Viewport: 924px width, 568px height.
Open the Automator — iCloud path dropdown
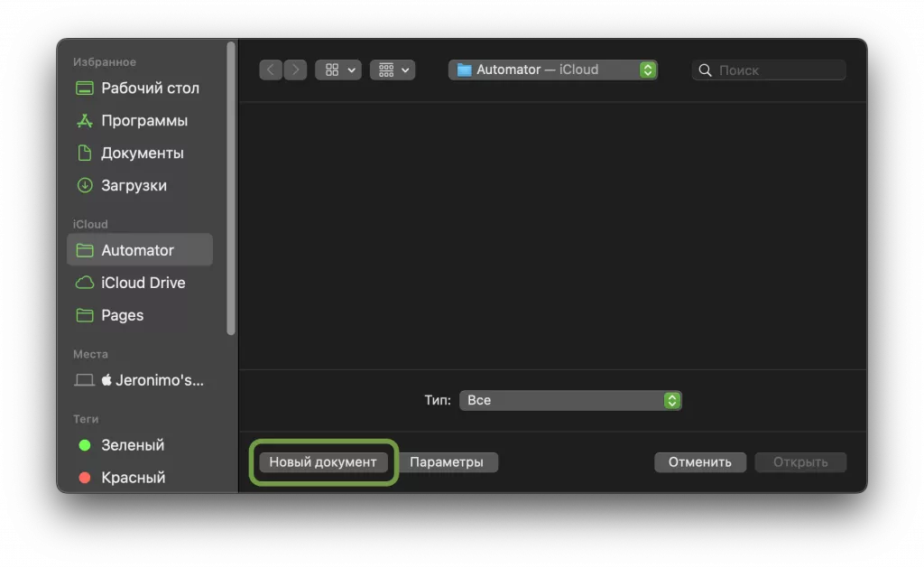pos(552,69)
